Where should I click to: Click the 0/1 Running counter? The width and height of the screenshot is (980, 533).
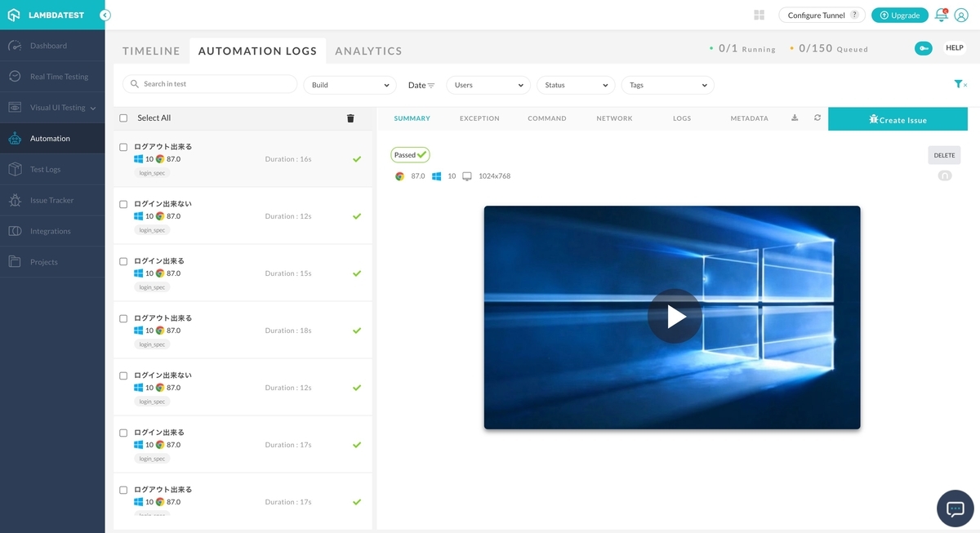(x=743, y=49)
